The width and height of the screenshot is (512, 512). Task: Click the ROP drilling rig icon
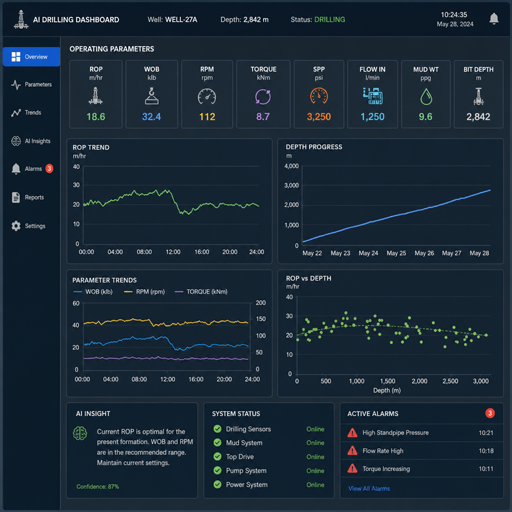point(96,96)
